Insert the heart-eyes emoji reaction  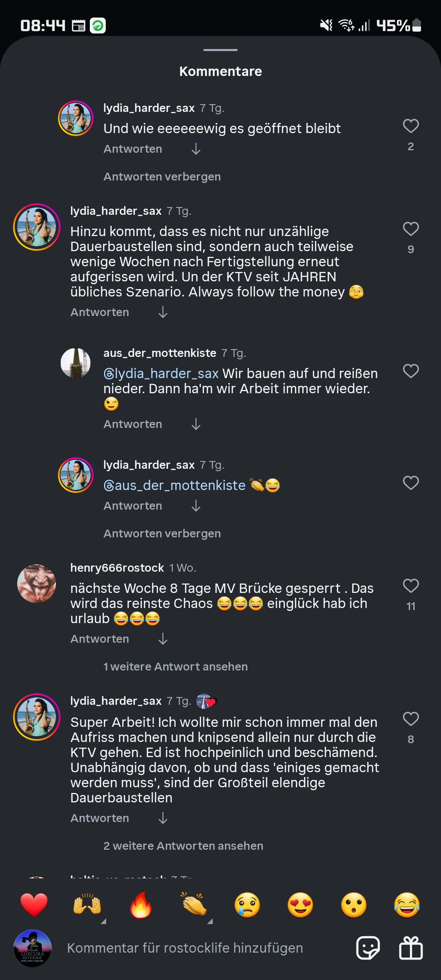(300, 905)
